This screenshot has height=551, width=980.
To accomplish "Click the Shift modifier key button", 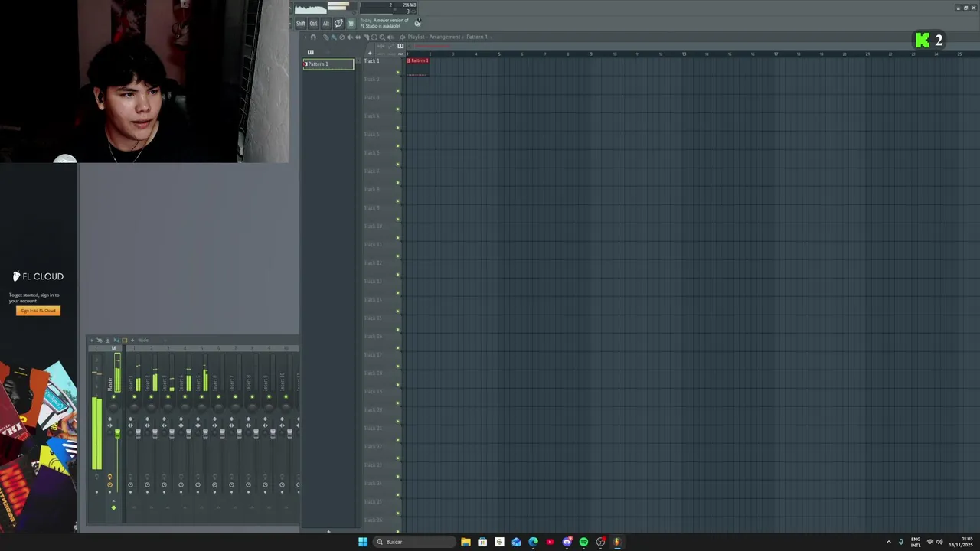I will 301,23.
